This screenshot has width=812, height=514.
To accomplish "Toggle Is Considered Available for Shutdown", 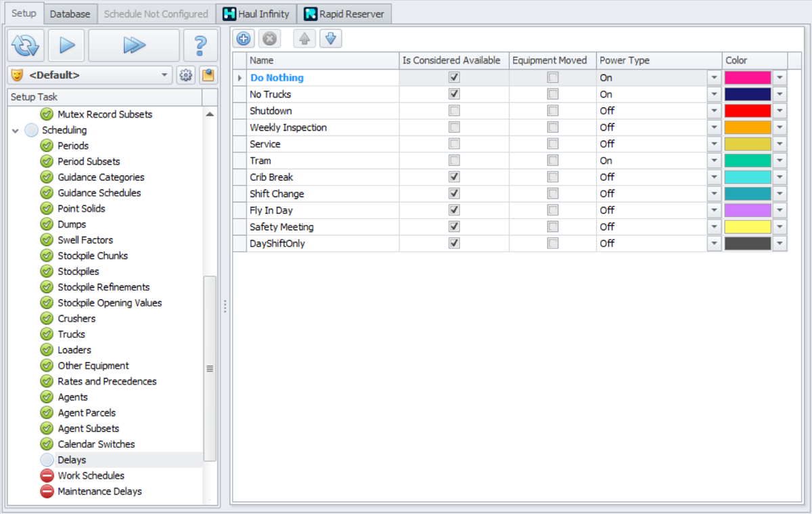I will point(454,110).
